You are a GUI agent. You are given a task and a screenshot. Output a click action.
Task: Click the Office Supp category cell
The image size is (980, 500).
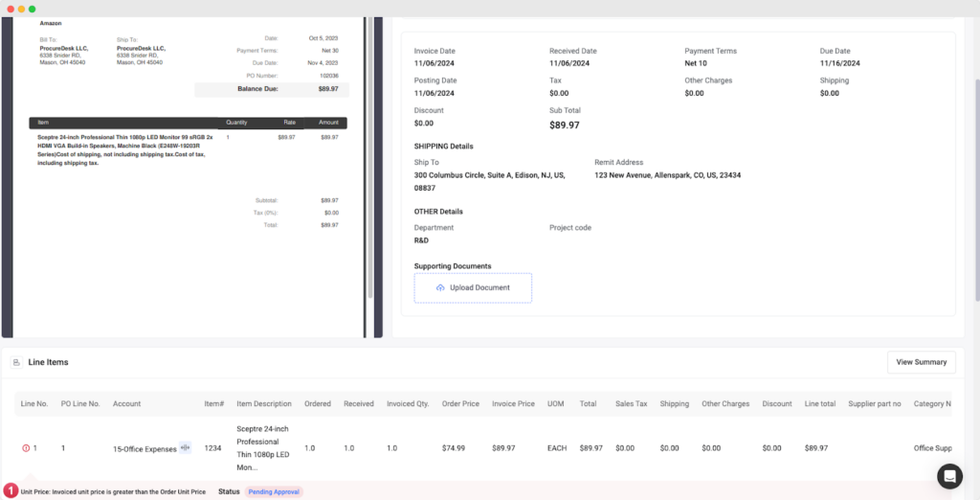coord(932,448)
